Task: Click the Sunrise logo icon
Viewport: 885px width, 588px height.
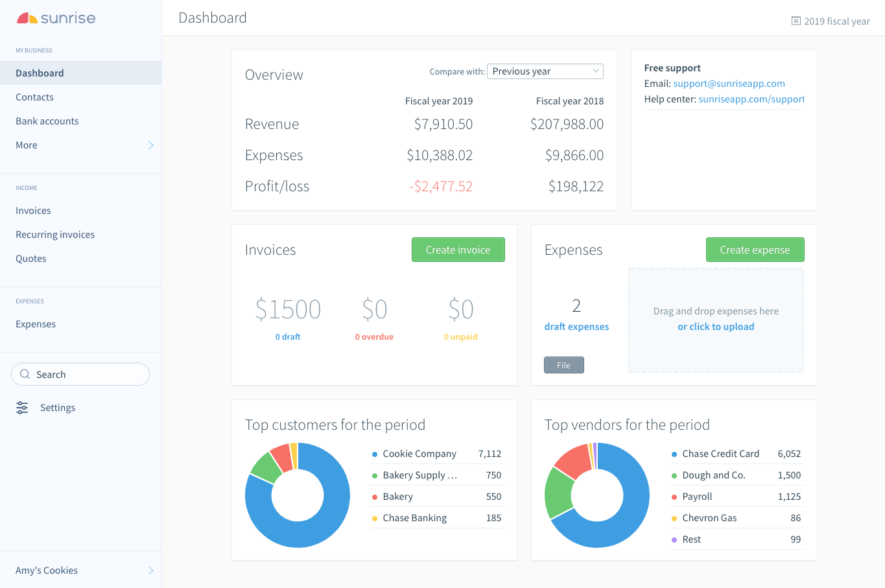Action: pos(27,18)
